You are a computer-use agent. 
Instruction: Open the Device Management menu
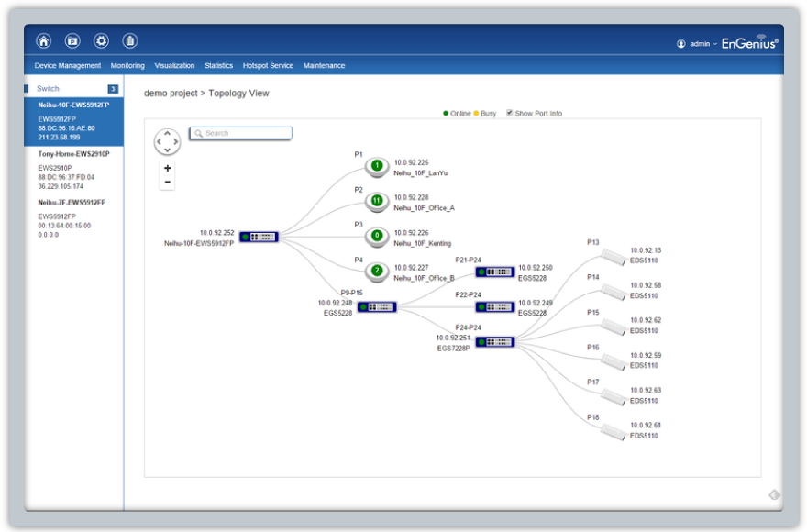click(x=68, y=65)
